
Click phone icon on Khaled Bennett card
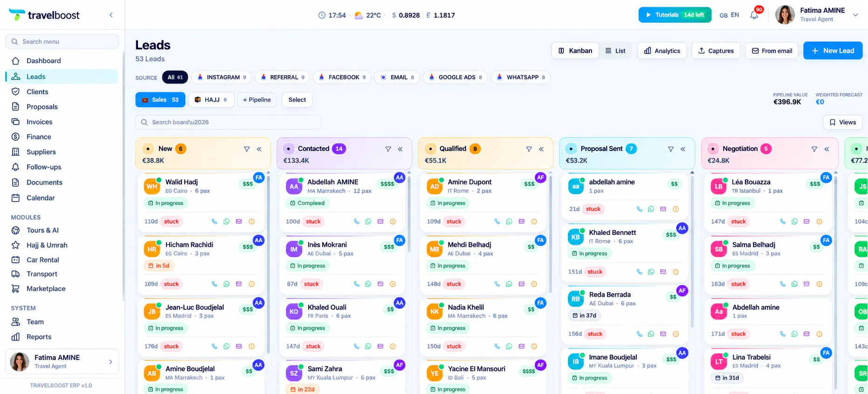tap(639, 272)
